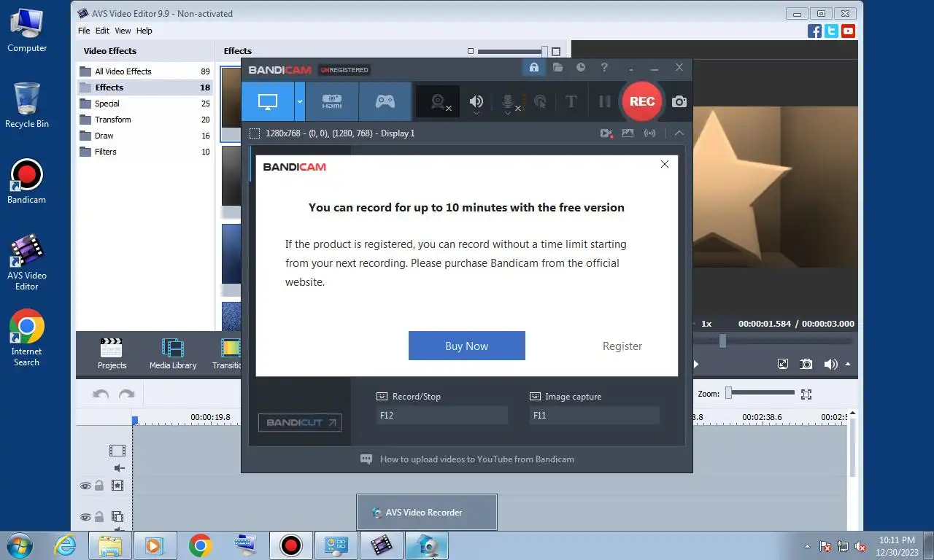The image size is (934, 560).
Task: Toggle lock on the video effects track
Action: [99, 486]
